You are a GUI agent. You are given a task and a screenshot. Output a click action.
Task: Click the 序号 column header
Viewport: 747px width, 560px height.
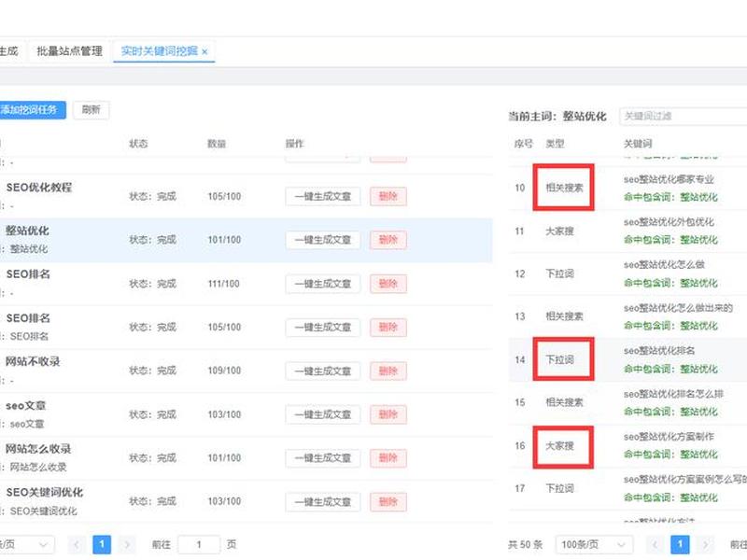tap(524, 144)
